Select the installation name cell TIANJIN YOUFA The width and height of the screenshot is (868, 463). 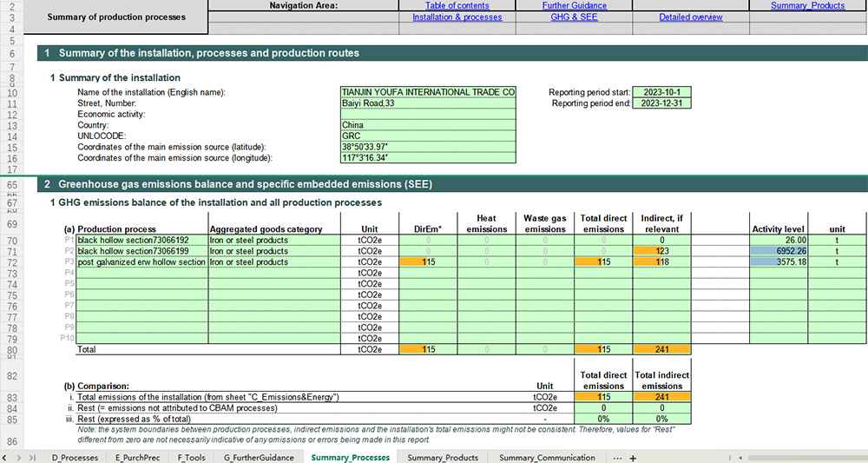tap(428, 92)
